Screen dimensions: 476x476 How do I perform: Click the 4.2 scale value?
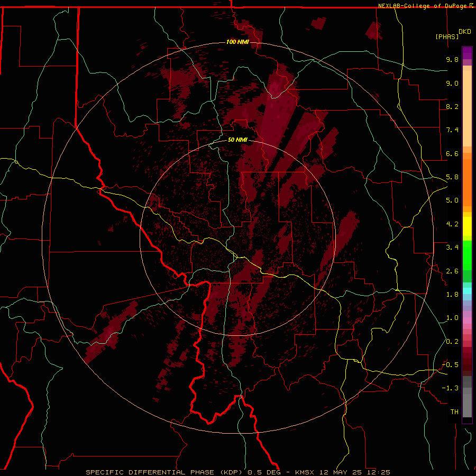pyautogui.click(x=452, y=224)
